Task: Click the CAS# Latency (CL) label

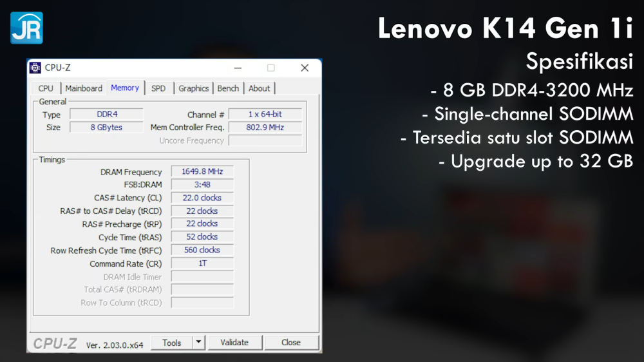Action: point(128,198)
